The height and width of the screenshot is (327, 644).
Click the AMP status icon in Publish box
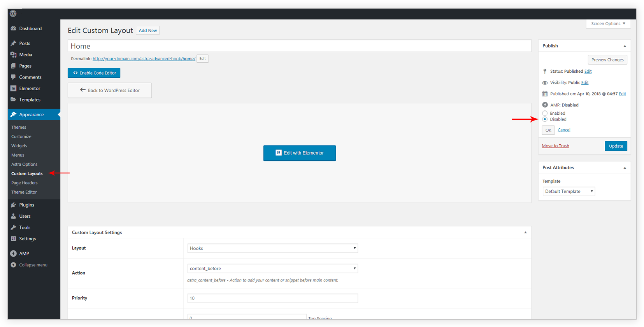click(545, 105)
